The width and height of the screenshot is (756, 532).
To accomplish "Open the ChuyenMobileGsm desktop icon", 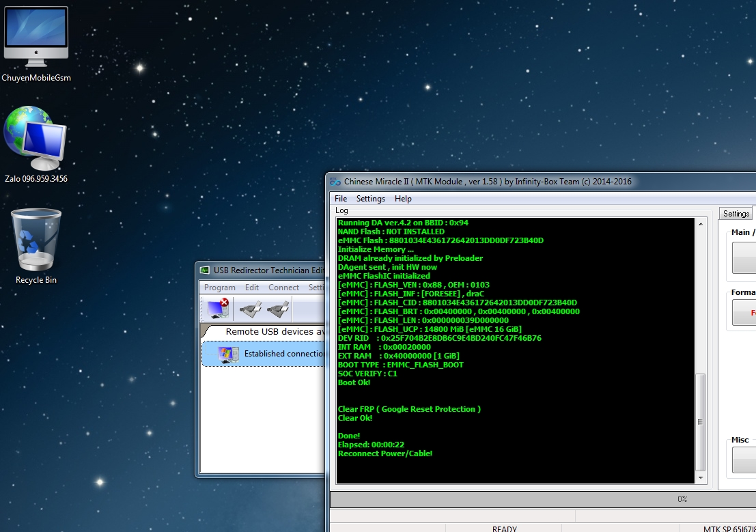I will tap(36, 44).
